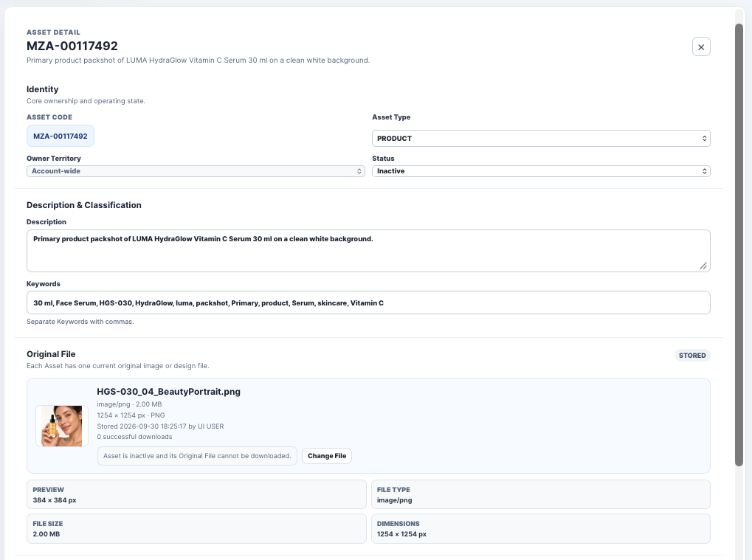This screenshot has height=560, width=752.
Task: Click the FILE TYPE image/png card
Action: pyautogui.click(x=541, y=494)
